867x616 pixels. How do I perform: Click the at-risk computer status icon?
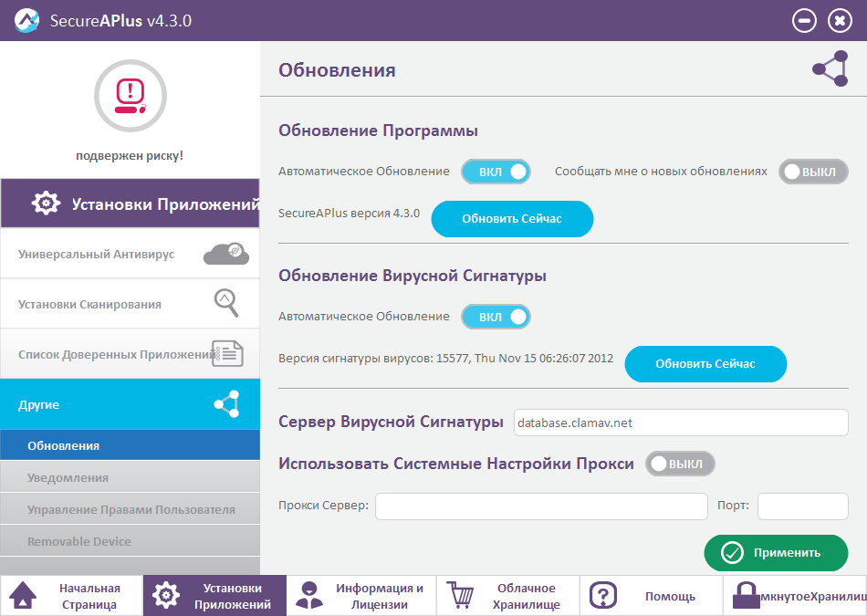click(x=131, y=96)
